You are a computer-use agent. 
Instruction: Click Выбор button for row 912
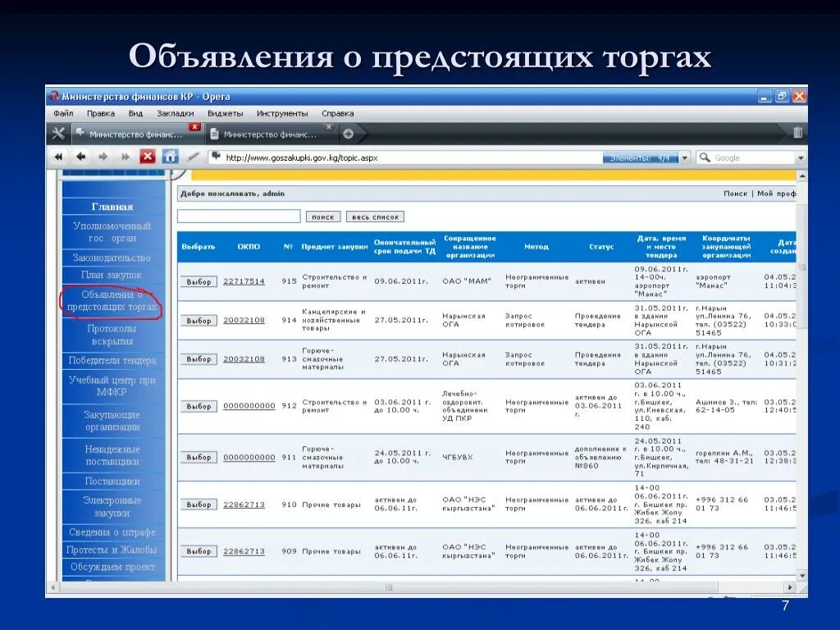[199, 407]
